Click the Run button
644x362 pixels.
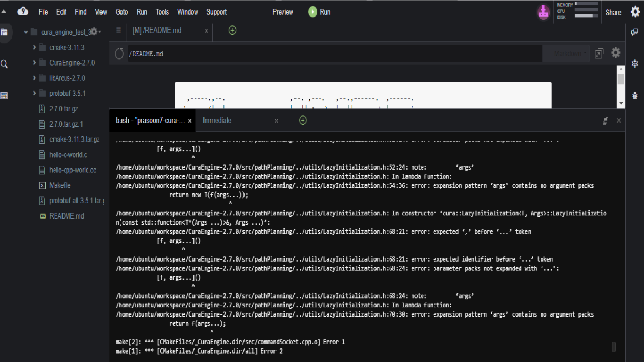[x=319, y=12]
